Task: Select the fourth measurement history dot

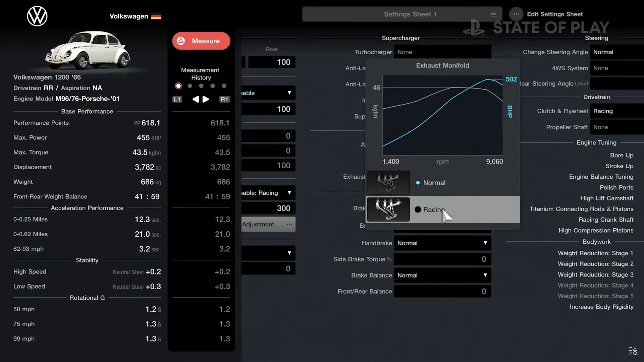Action: [212, 86]
